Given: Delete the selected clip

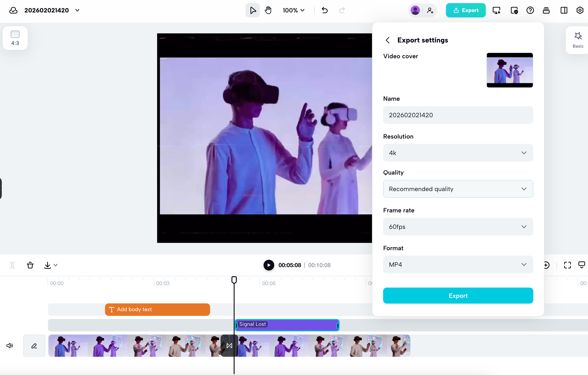Looking at the screenshot, I should point(30,265).
